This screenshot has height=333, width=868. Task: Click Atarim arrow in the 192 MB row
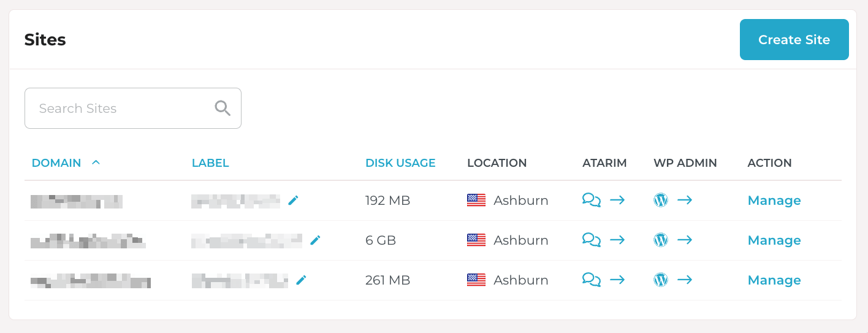pos(617,200)
